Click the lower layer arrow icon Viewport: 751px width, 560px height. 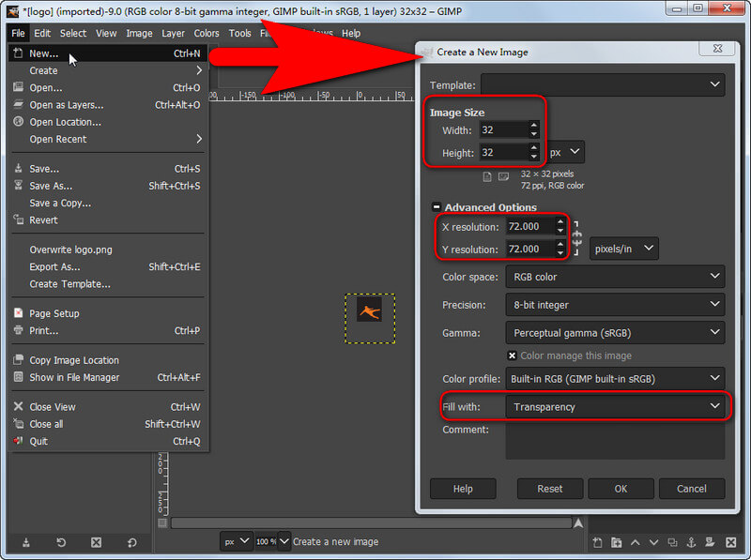tap(653, 542)
